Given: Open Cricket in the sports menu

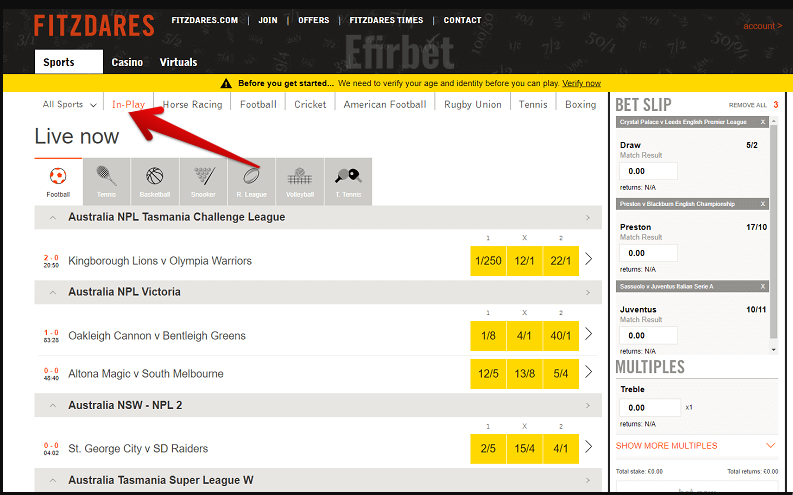Looking at the screenshot, I should tap(310, 104).
